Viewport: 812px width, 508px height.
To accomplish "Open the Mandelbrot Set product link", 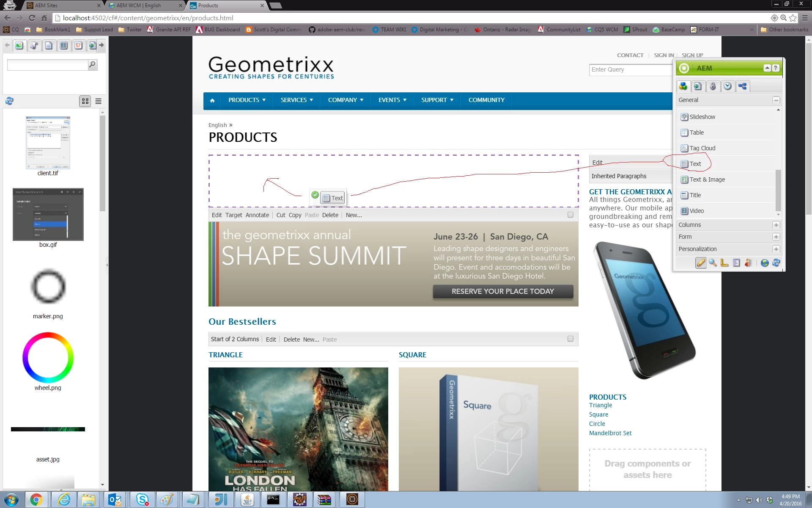I will [610, 433].
